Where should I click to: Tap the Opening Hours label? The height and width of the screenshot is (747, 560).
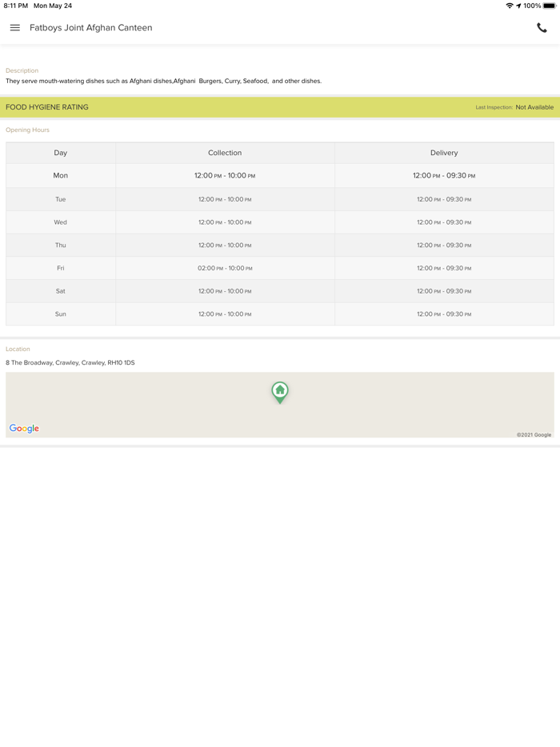point(28,130)
